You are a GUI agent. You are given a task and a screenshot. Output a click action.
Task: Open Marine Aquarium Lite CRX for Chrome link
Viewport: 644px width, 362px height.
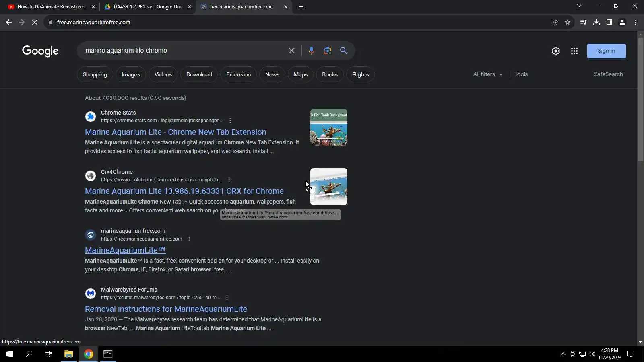[x=184, y=191]
